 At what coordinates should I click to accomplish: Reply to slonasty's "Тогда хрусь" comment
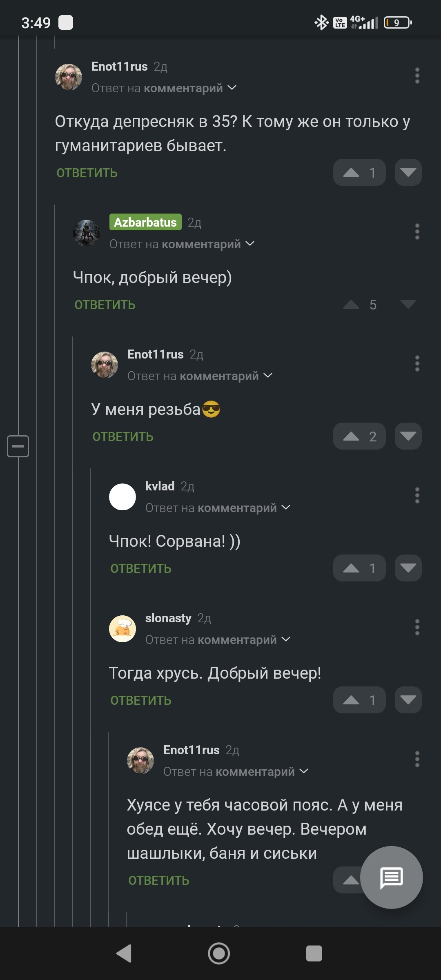141,700
